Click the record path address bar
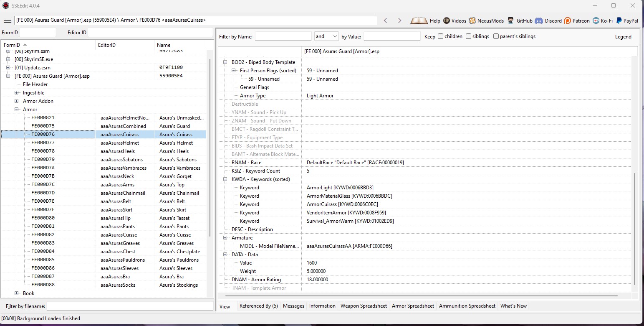The height and width of the screenshot is (326, 644). (195, 20)
